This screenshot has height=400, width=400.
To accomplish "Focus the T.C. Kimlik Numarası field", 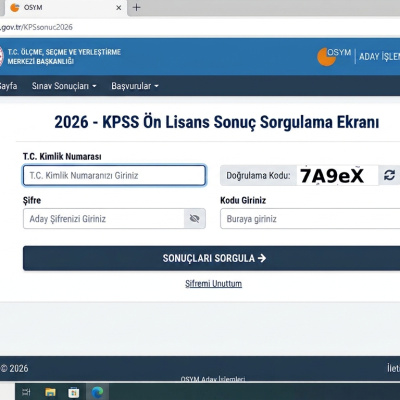I will [x=114, y=175].
